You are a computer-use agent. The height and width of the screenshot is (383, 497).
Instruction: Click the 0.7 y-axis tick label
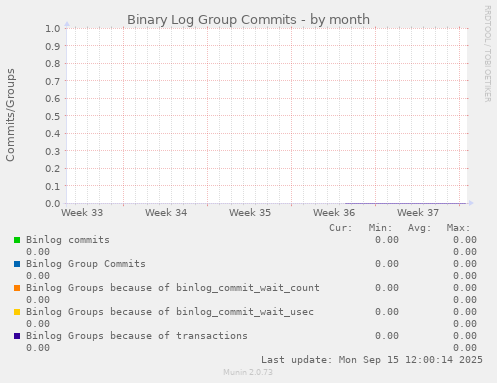point(53,81)
